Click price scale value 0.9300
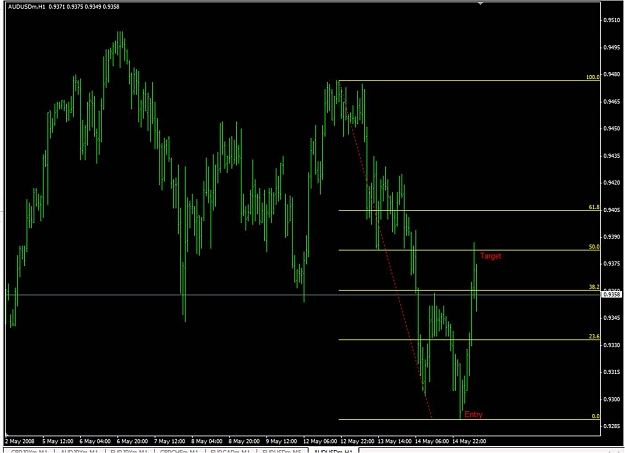 [611, 399]
